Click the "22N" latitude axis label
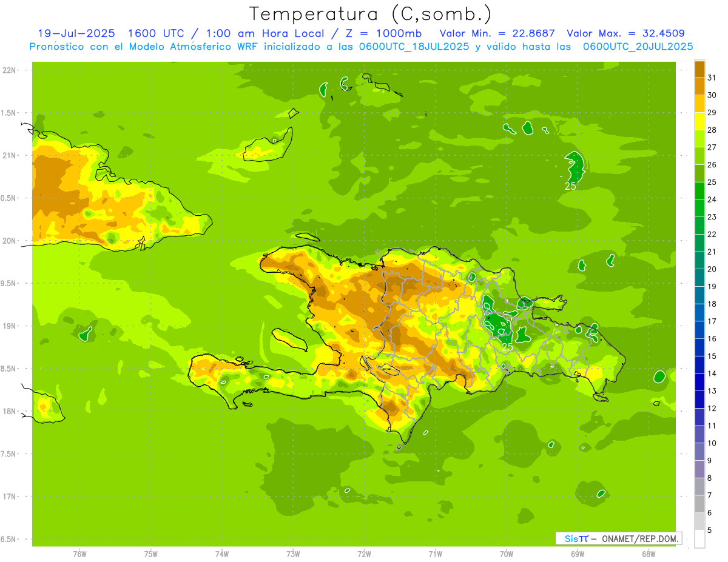The height and width of the screenshot is (562, 728). point(9,70)
